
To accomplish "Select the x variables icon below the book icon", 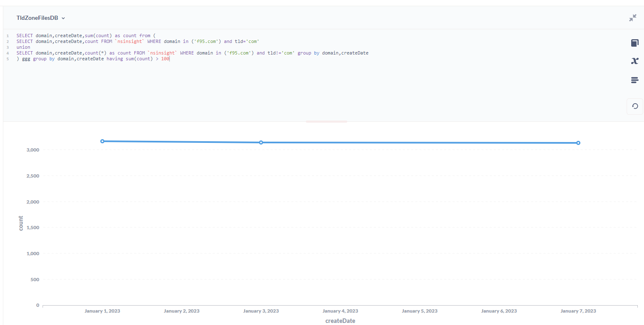I will click(x=635, y=61).
